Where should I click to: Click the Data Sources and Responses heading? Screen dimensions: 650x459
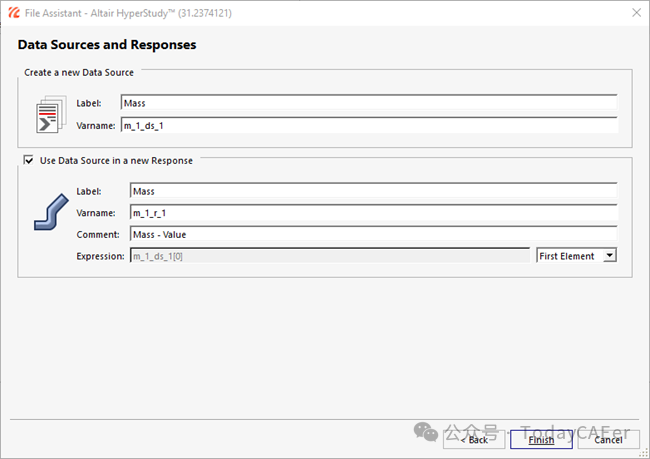(x=107, y=45)
